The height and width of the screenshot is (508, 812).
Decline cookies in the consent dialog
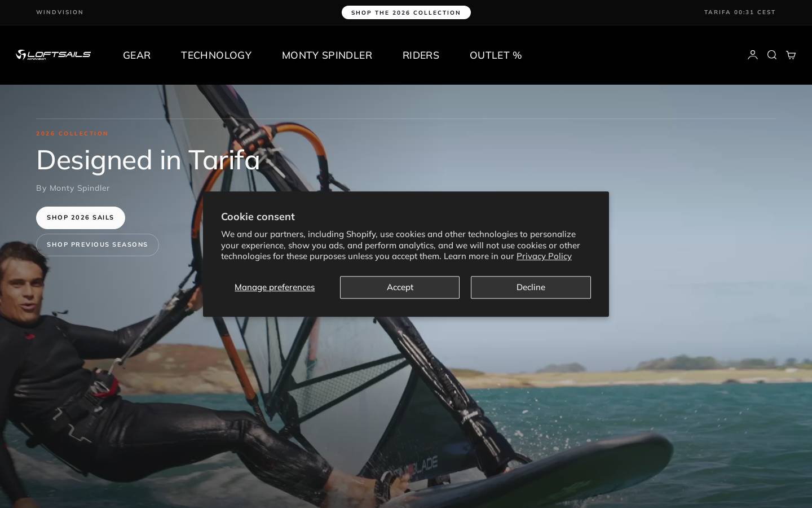[x=531, y=287]
